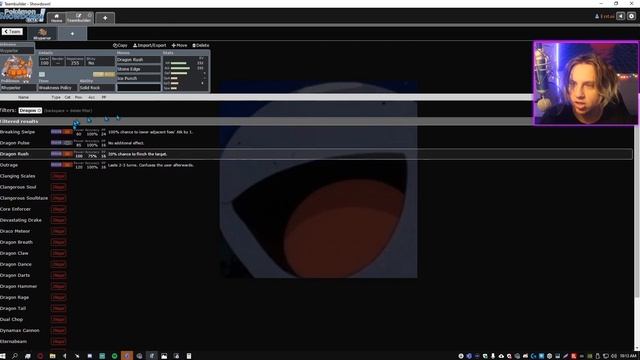
Task: Open Import/Export for this set
Action: click(x=149, y=45)
